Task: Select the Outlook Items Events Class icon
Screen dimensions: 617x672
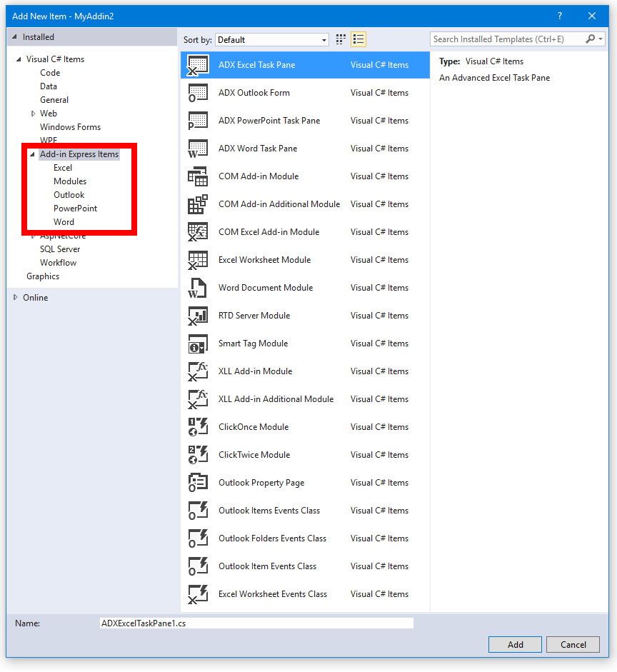Action: (x=198, y=511)
